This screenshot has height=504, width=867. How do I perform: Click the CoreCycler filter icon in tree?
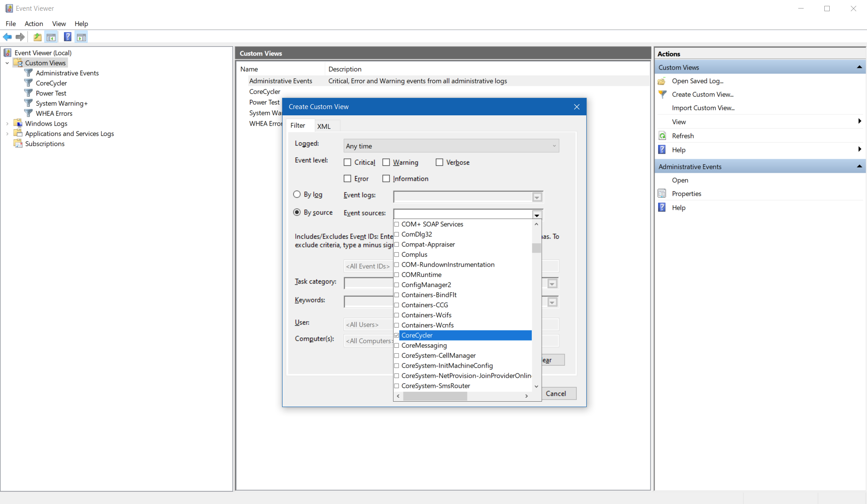pyautogui.click(x=29, y=83)
